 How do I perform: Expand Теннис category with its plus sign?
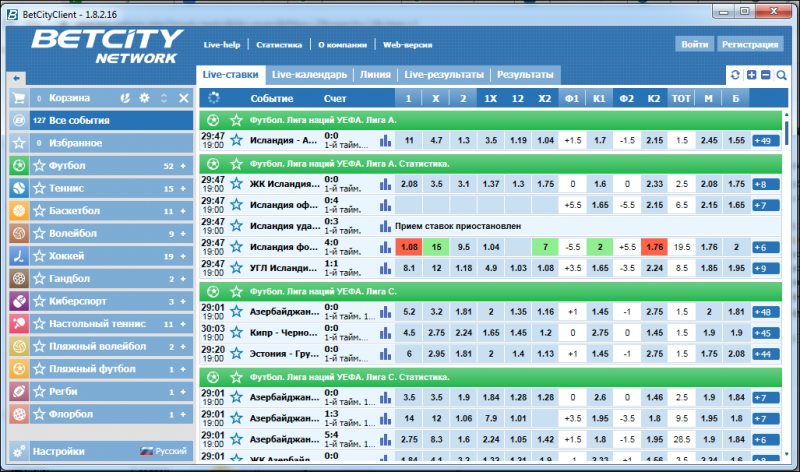[183, 188]
